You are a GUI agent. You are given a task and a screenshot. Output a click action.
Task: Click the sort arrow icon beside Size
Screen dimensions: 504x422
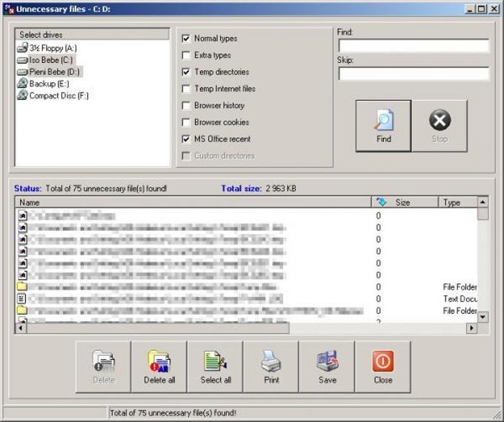[381, 202]
